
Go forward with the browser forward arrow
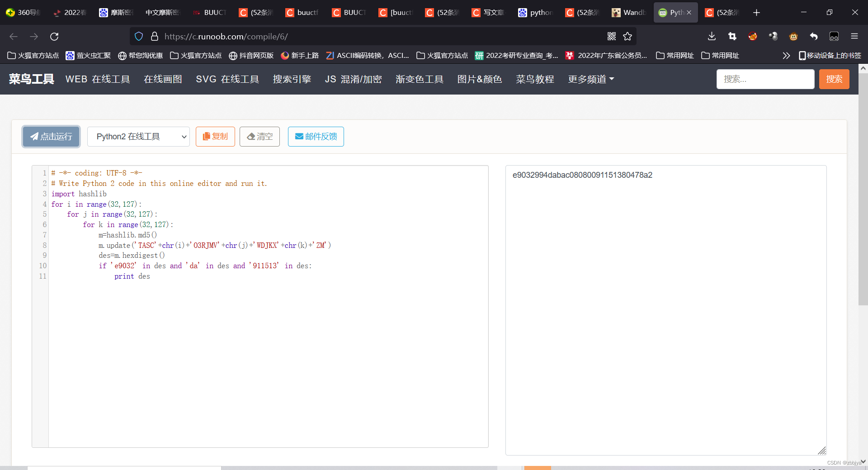click(34, 37)
